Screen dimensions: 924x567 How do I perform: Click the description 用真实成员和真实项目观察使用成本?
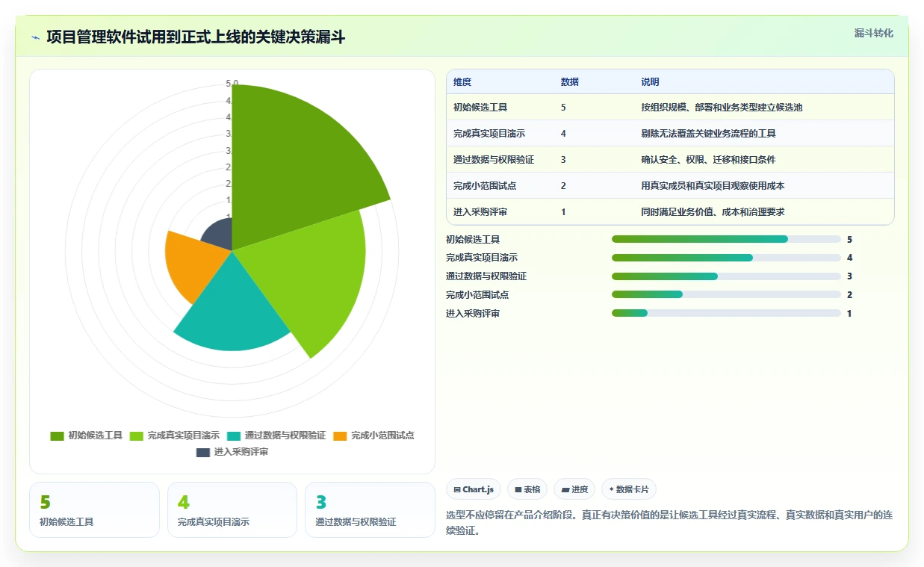713,186
